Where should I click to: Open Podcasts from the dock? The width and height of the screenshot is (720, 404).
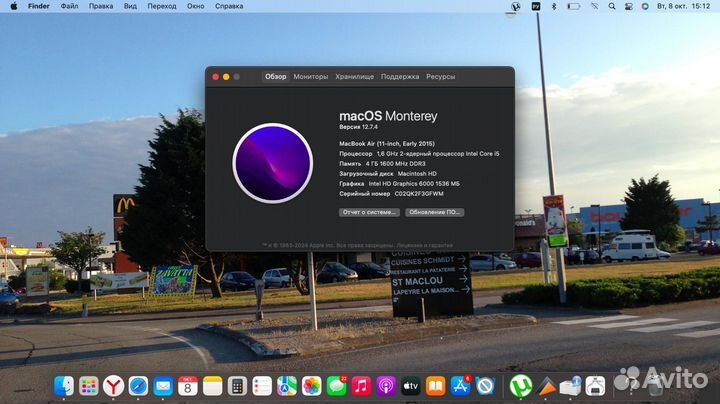(x=386, y=386)
